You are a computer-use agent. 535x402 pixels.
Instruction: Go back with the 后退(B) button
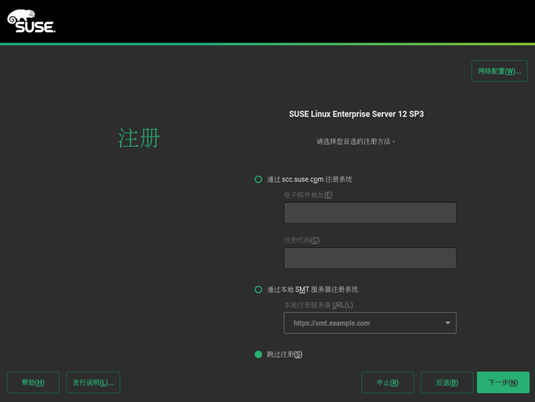click(x=447, y=383)
